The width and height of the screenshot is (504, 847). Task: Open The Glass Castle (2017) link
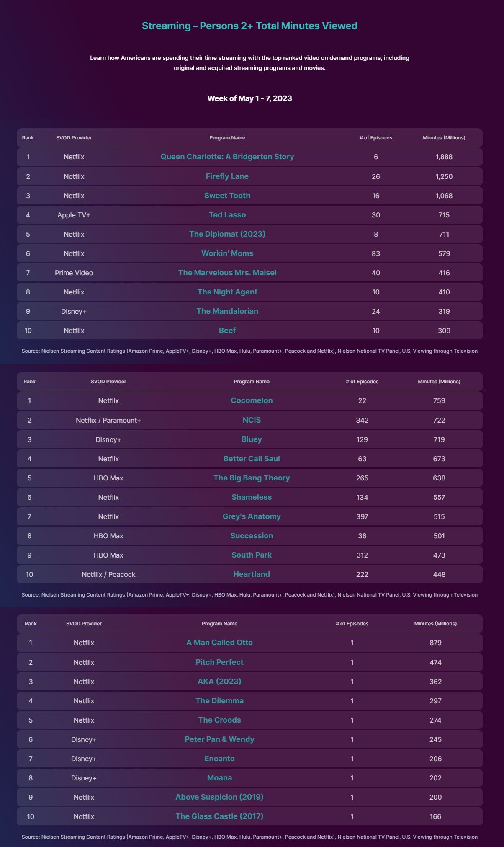[x=219, y=816]
